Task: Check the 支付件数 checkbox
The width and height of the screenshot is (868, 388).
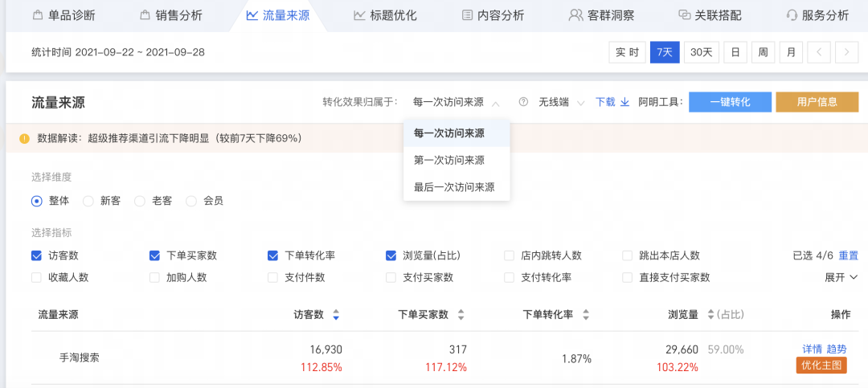Action: click(273, 278)
